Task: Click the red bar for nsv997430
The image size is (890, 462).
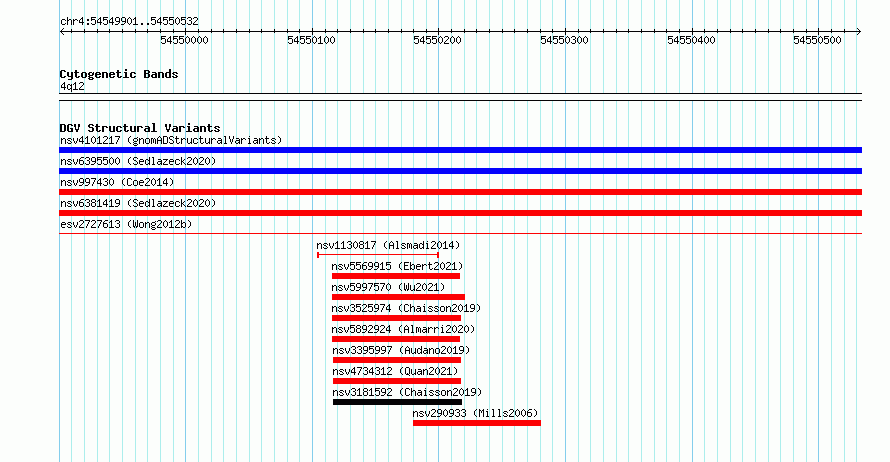Action: (460, 192)
